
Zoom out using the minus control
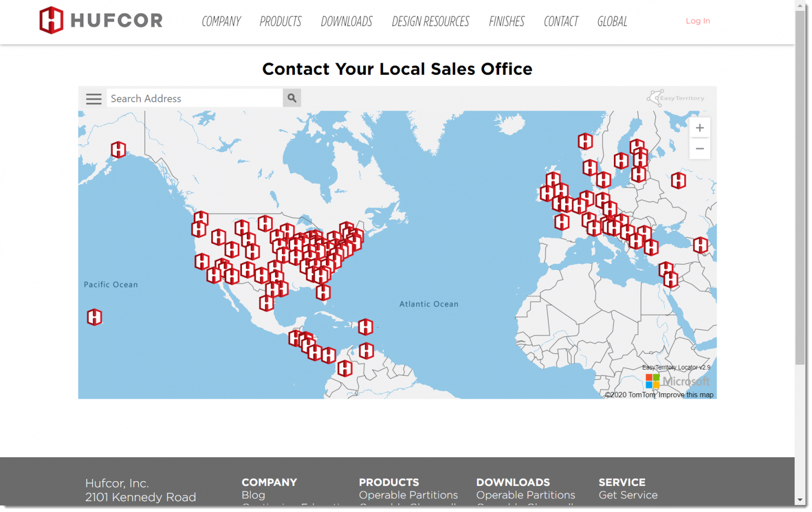(x=699, y=148)
